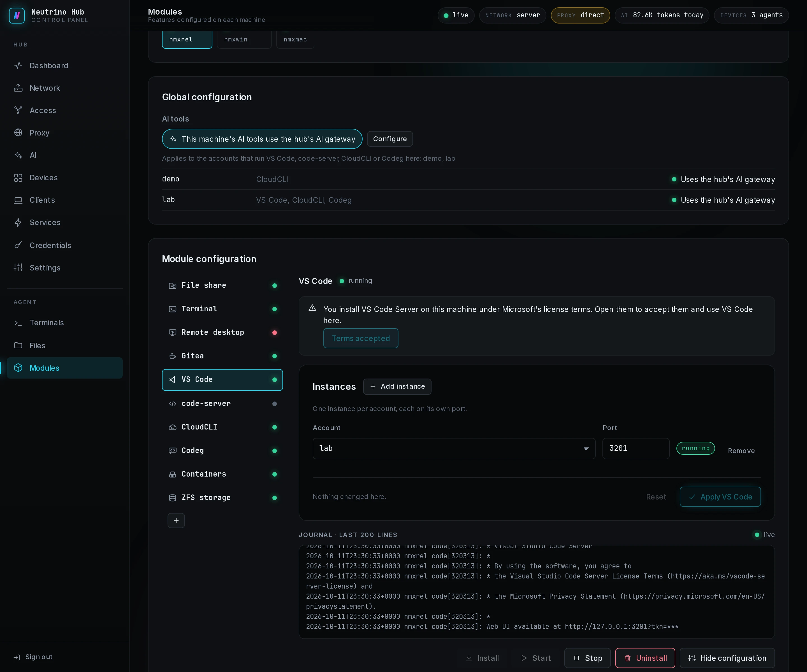Select the File share module
This screenshot has height=672, width=807.
click(x=222, y=285)
